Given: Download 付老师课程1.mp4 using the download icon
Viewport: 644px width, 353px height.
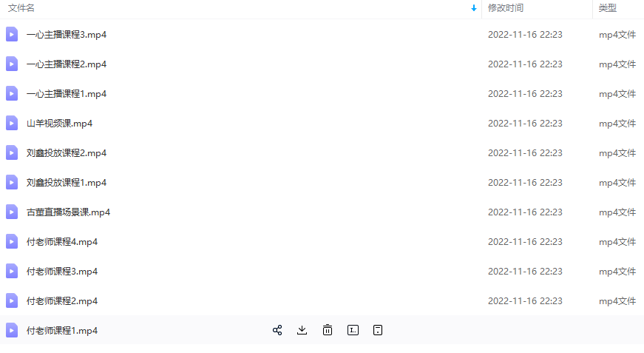Looking at the screenshot, I should [302, 330].
